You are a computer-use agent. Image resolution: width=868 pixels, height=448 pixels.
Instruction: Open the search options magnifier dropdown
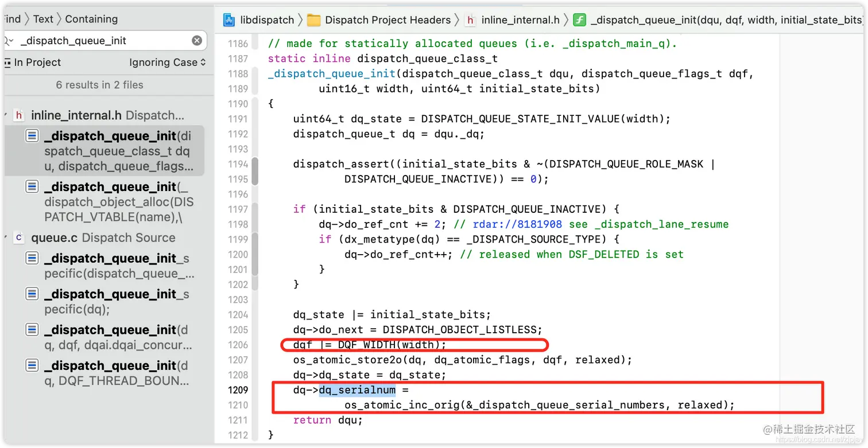pos(7,41)
